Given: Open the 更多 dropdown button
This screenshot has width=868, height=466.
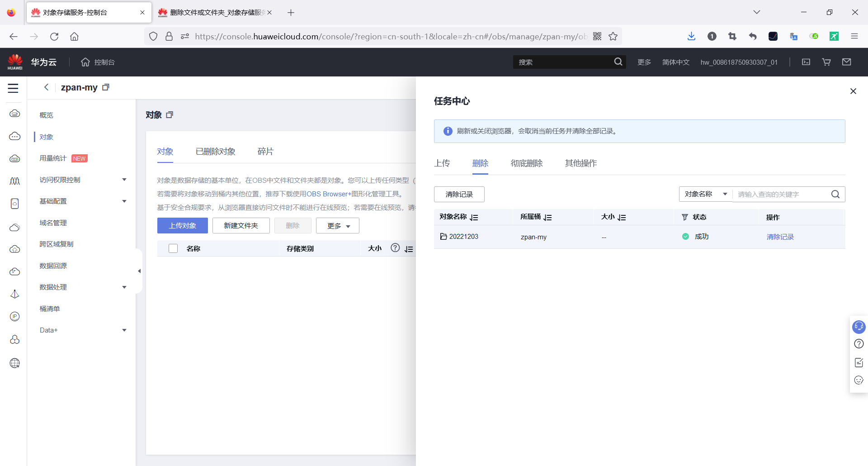Looking at the screenshot, I should pos(337,225).
